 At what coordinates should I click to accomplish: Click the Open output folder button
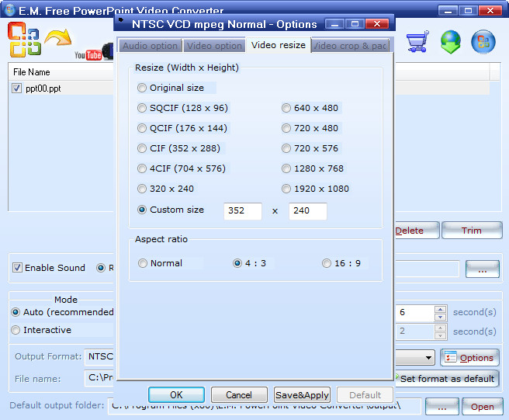pos(482,406)
